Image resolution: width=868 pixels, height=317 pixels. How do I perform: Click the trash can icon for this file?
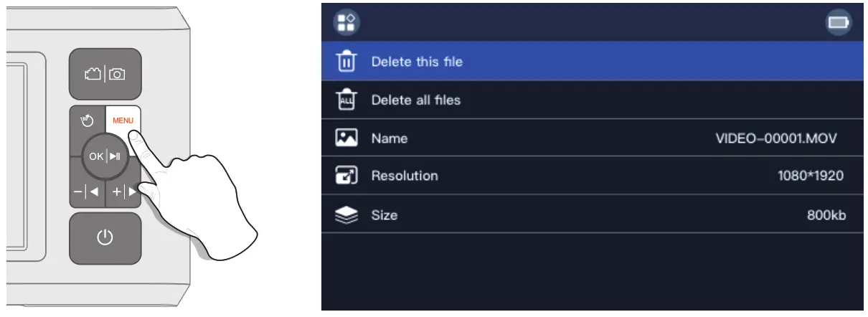(346, 62)
